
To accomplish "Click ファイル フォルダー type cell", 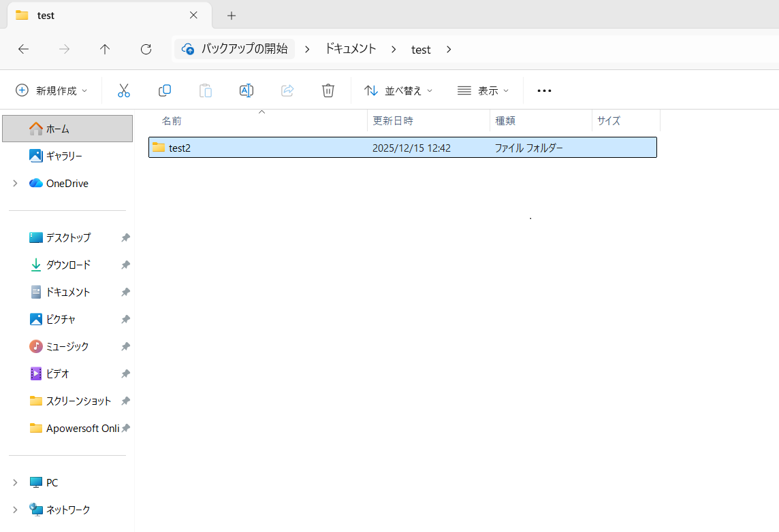I will pyautogui.click(x=528, y=148).
